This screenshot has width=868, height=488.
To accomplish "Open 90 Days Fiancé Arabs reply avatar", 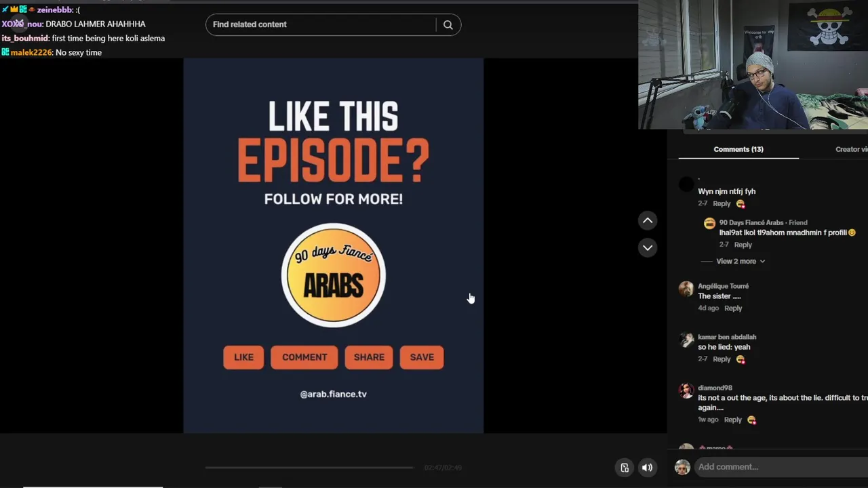I will point(709,224).
